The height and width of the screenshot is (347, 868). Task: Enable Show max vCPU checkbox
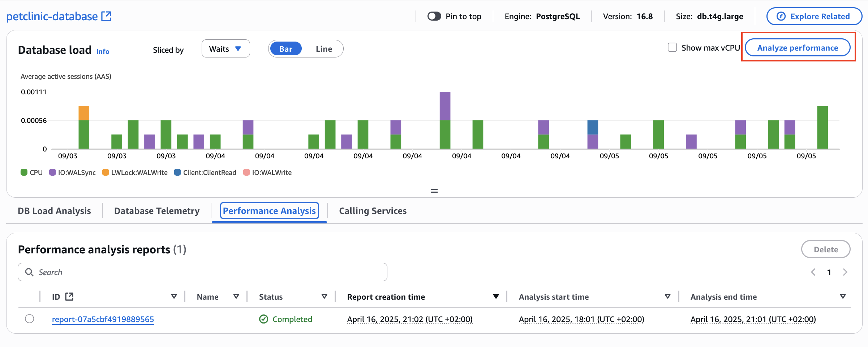672,48
